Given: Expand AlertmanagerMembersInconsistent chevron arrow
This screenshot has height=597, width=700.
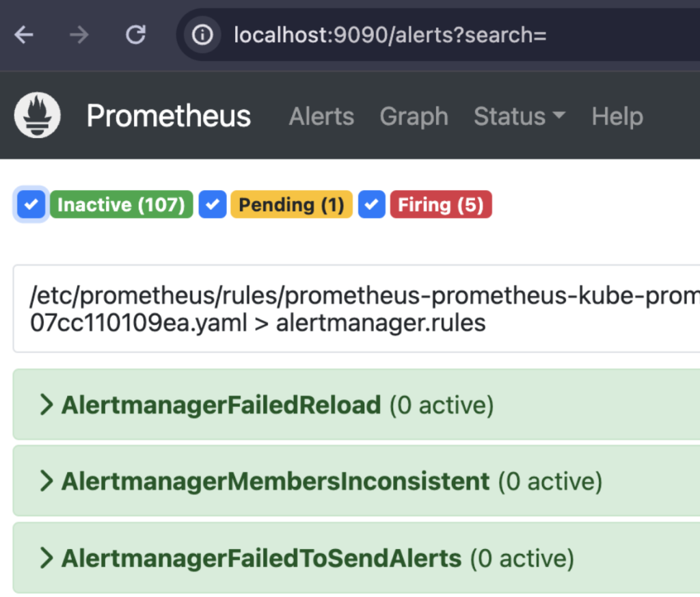Looking at the screenshot, I should point(46,481).
